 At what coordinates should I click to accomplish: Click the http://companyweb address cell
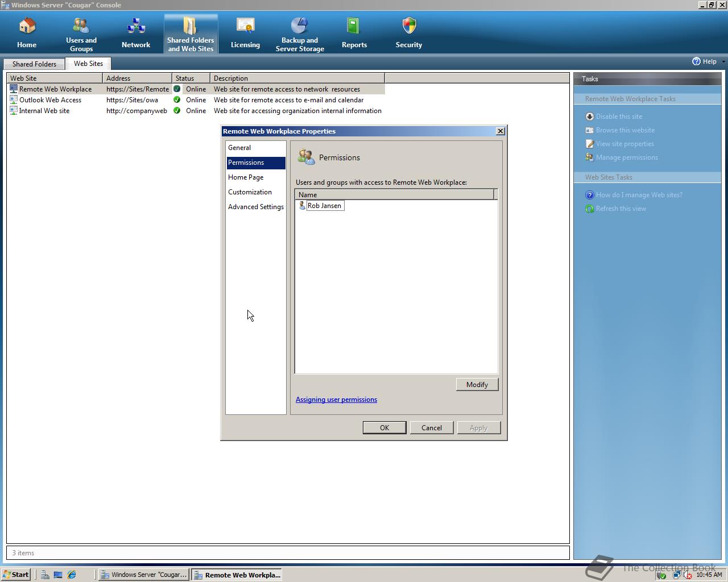(136, 111)
